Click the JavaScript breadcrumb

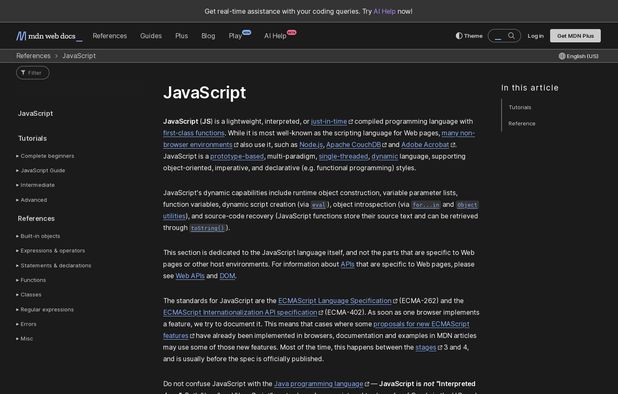click(79, 56)
